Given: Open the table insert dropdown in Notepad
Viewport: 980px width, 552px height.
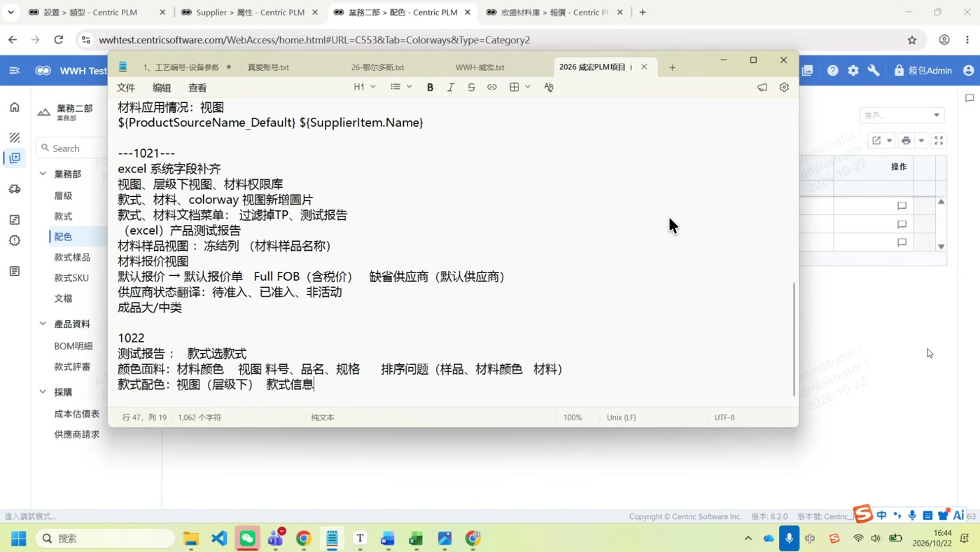Looking at the screenshot, I should 520,87.
